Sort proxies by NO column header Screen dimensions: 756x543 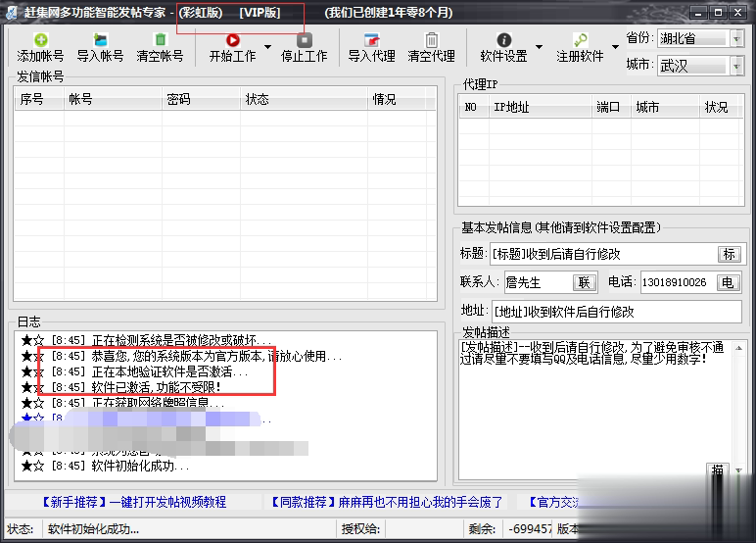pos(474,107)
